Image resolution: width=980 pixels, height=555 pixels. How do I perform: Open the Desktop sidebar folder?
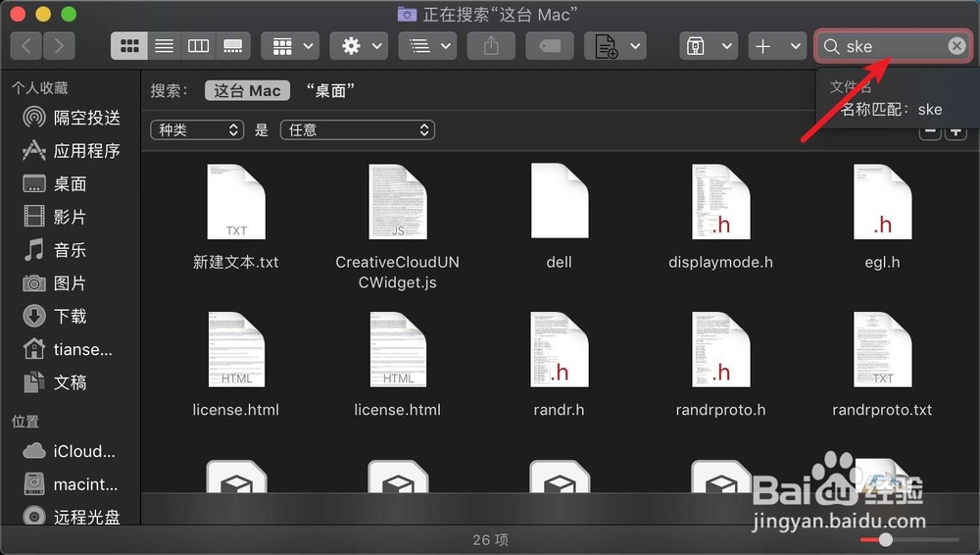55,184
